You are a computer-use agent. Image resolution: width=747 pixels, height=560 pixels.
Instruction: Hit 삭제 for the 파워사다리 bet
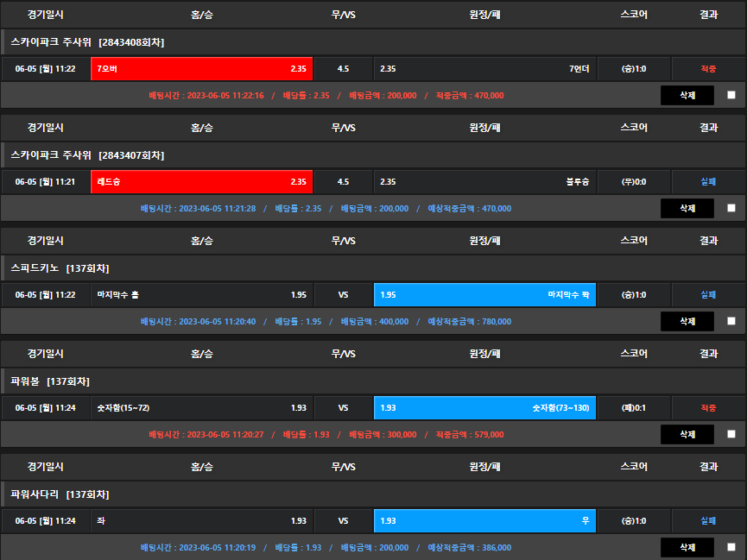coord(687,547)
